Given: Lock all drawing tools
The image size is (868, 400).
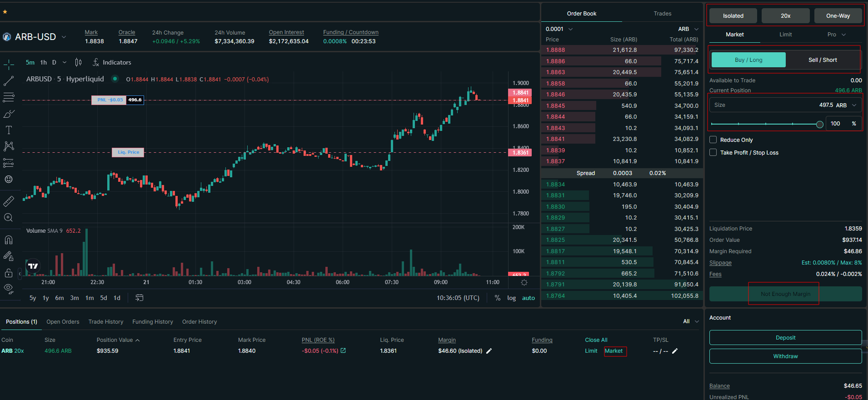Looking at the screenshot, I should pyautogui.click(x=9, y=273).
